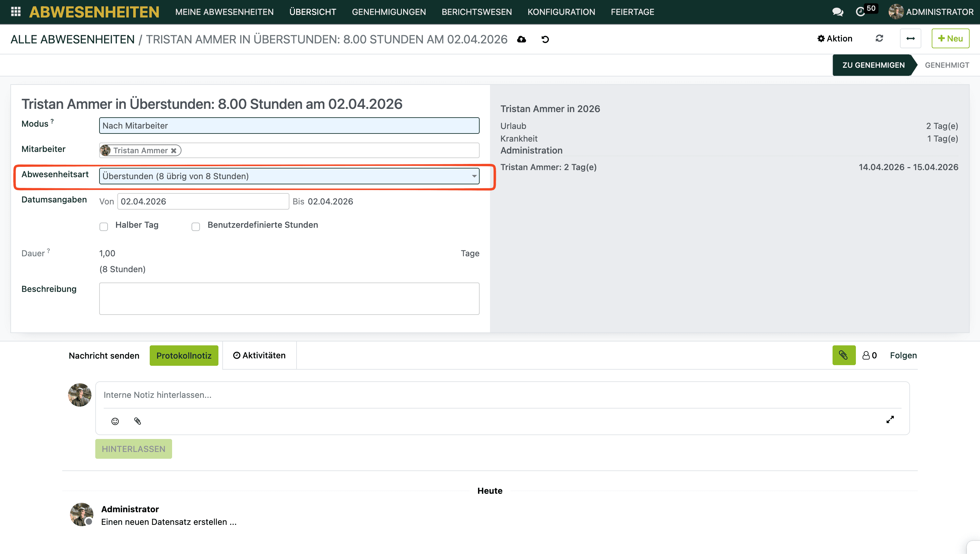Click the Von date input field
This screenshot has width=980, height=554.
click(203, 201)
